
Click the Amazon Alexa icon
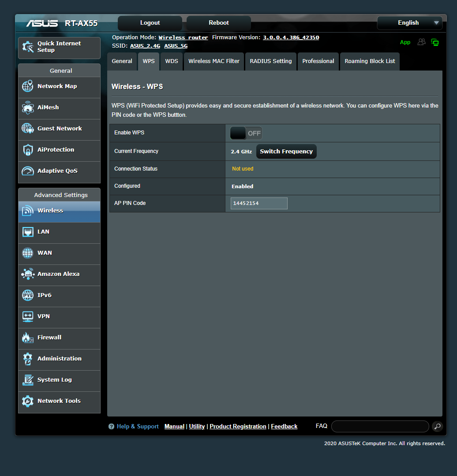(x=28, y=274)
